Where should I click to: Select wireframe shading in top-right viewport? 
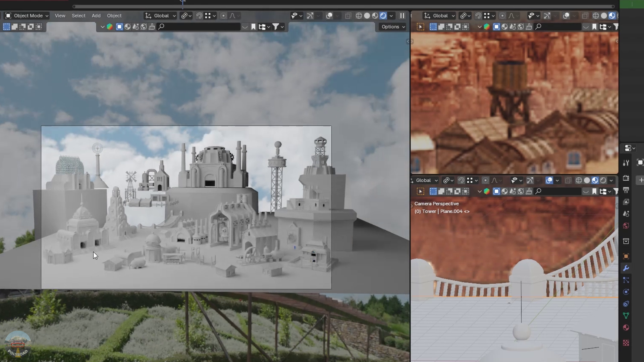596,16
